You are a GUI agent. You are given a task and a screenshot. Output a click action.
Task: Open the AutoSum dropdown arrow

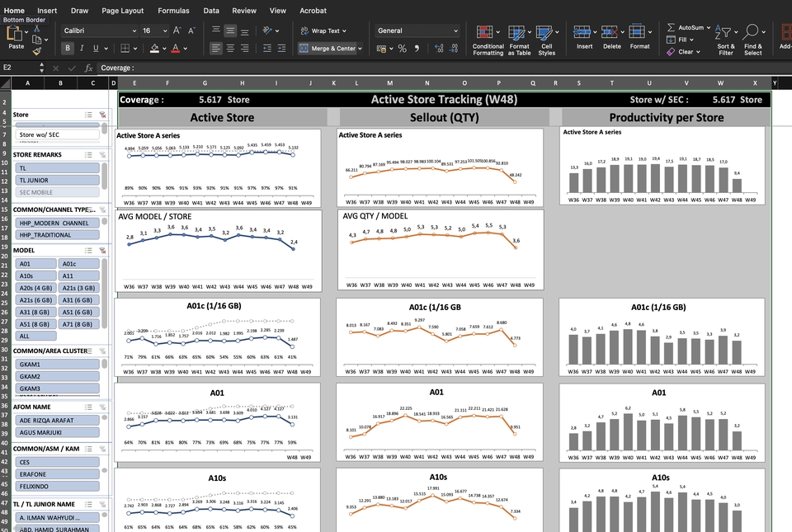(x=709, y=27)
